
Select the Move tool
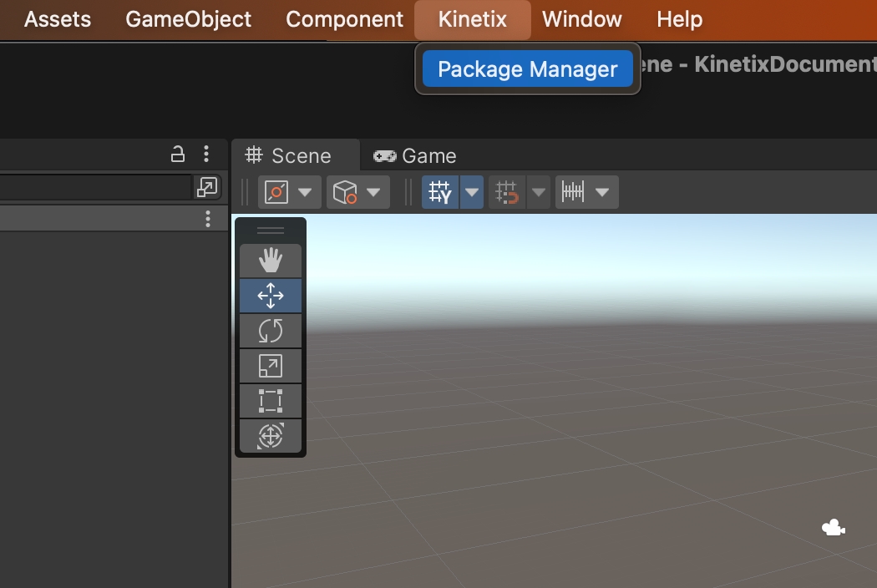[270, 296]
